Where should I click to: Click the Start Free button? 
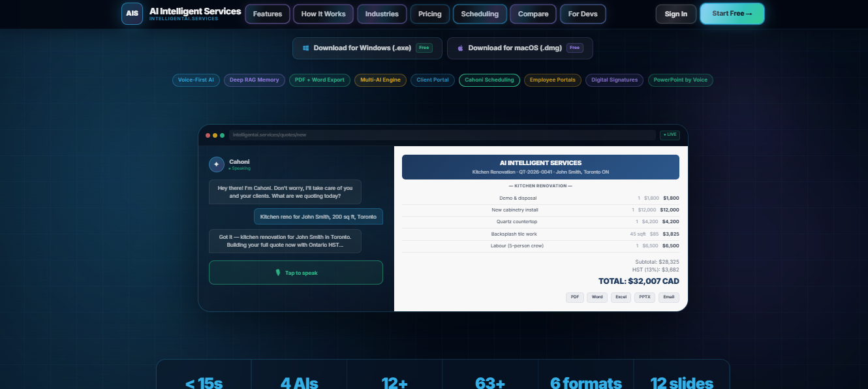[732, 14]
